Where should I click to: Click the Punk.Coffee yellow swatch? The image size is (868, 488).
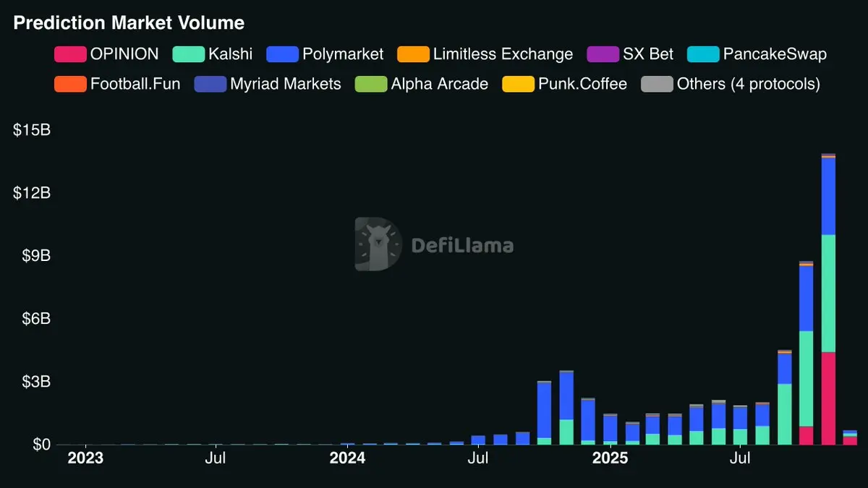click(519, 84)
